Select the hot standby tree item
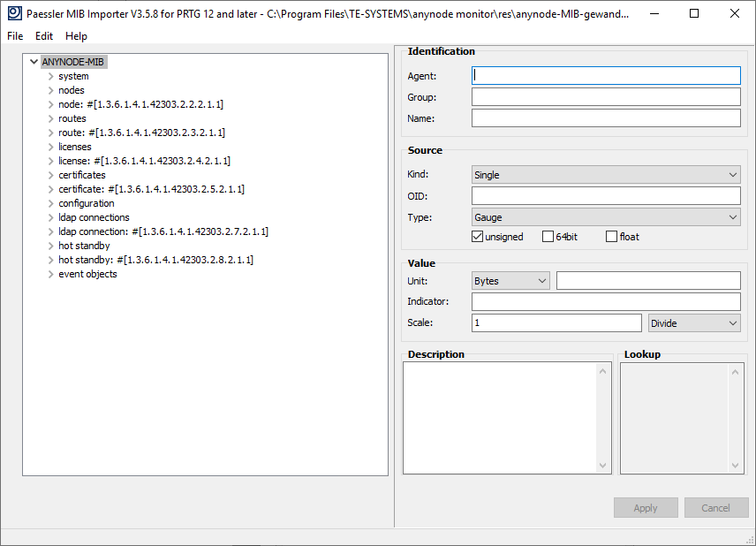Image resolution: width=756 pixels, height=546 pixels. tap(84, 246)
